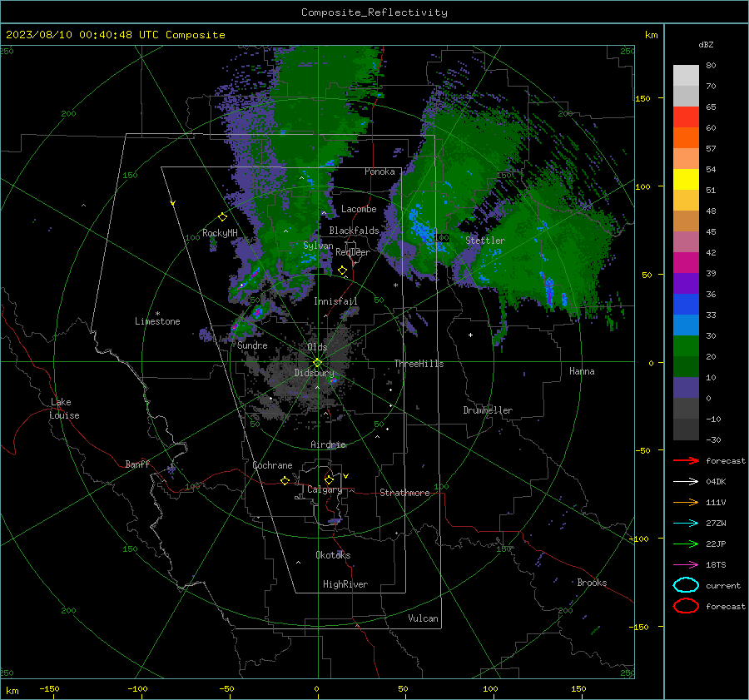
Task: Click the white 04DK arrow icon
Action: click(x=686, y=482)
